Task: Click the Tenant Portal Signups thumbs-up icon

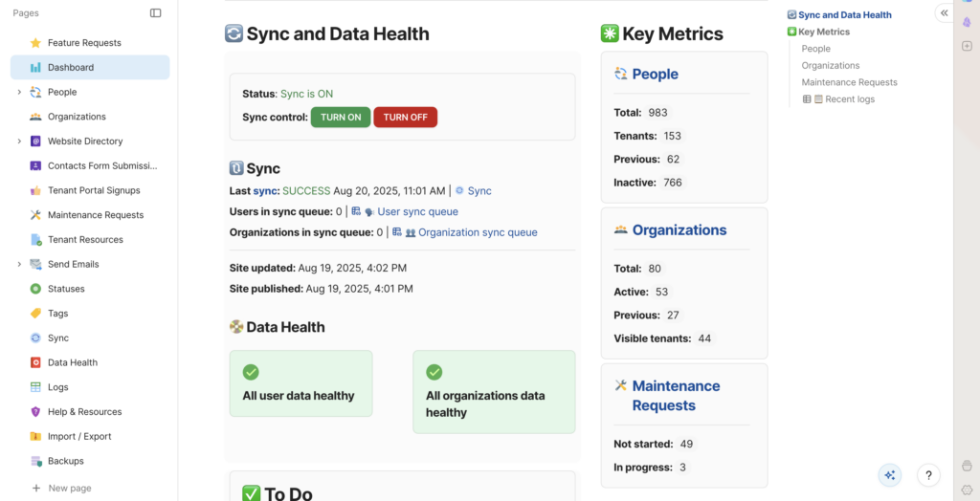Action: click(35, 190)
